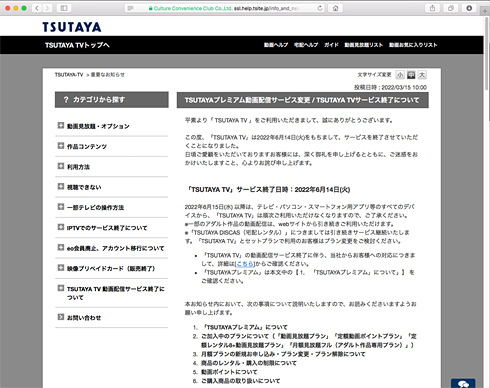
Task: Open the downloads icon in the toolbar
Action: click(469, 8)
